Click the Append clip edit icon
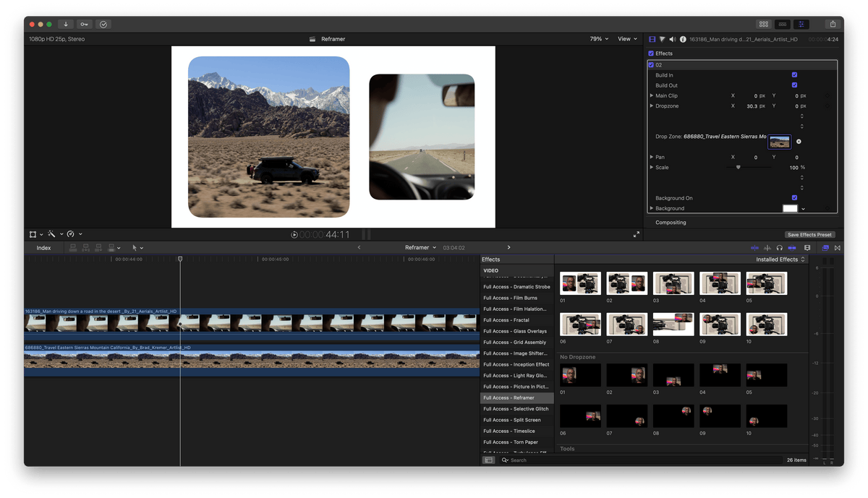868x498 pixels. (98, 248)
